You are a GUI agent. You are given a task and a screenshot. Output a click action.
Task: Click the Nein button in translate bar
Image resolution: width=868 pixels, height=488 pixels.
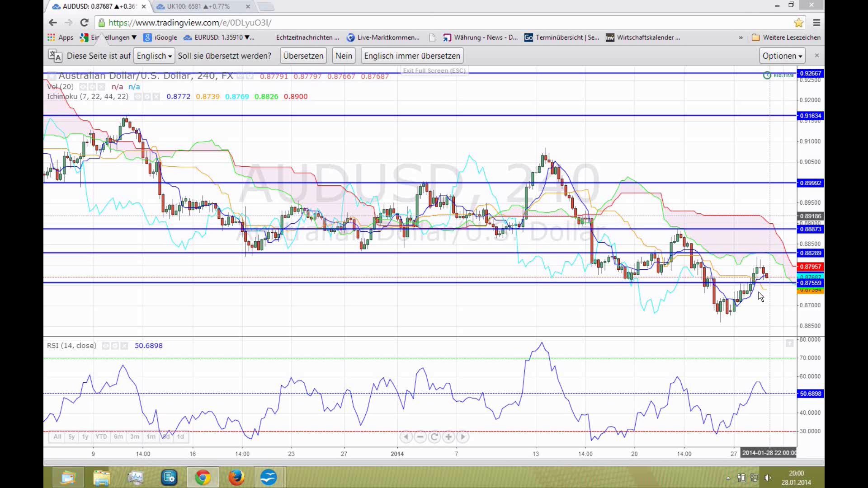click(344, 56)
